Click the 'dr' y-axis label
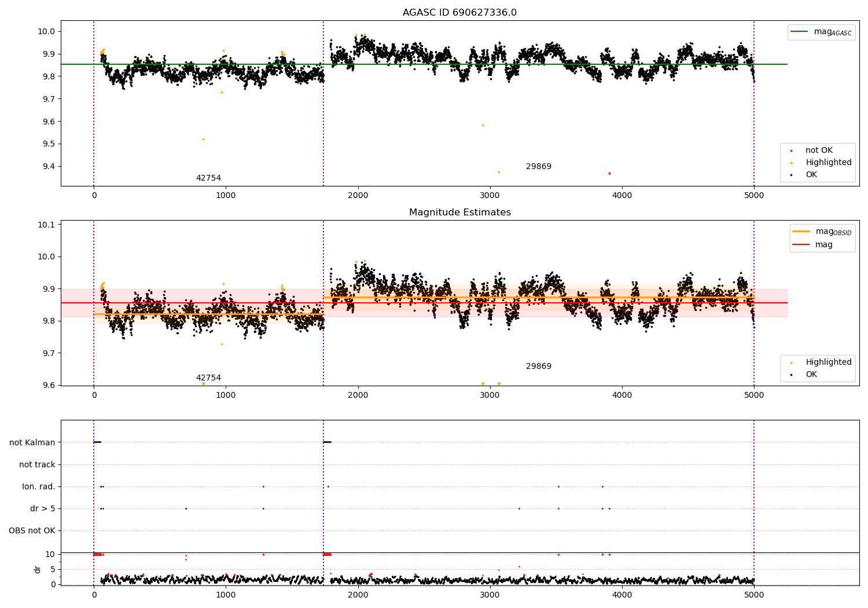This screenshot has width=868, height=608. 38,569
